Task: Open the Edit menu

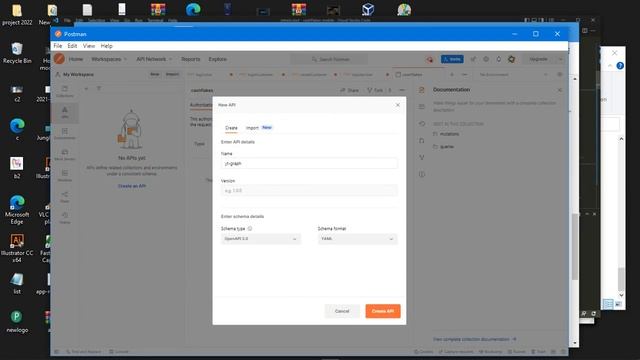Action: pos(72,46)
